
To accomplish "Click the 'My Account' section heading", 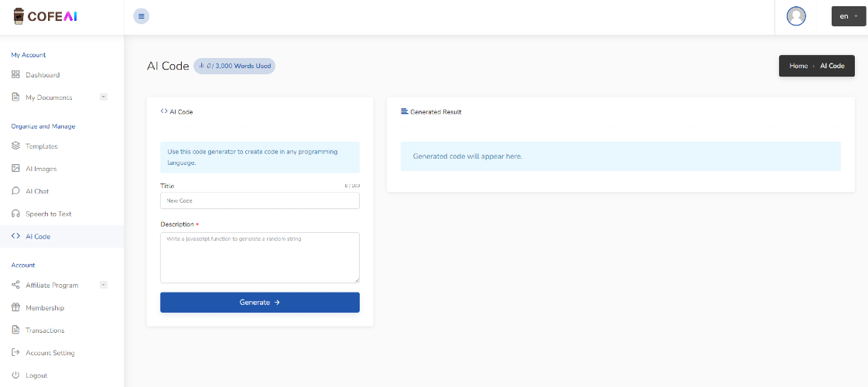I will pyautogui.click(x=28, y=55).
